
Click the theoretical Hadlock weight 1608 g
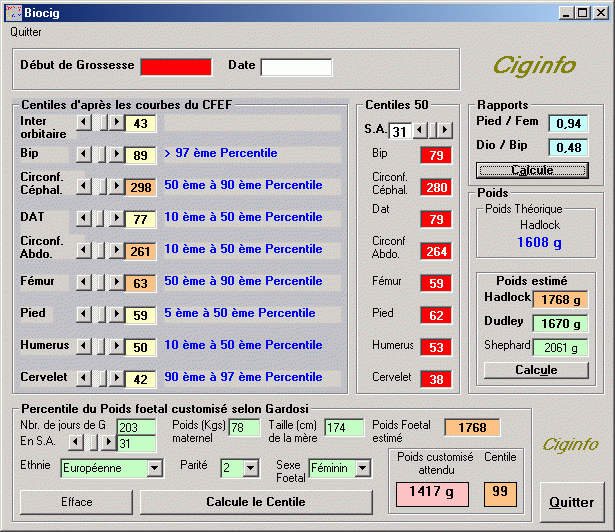click(x=539, y=242)
